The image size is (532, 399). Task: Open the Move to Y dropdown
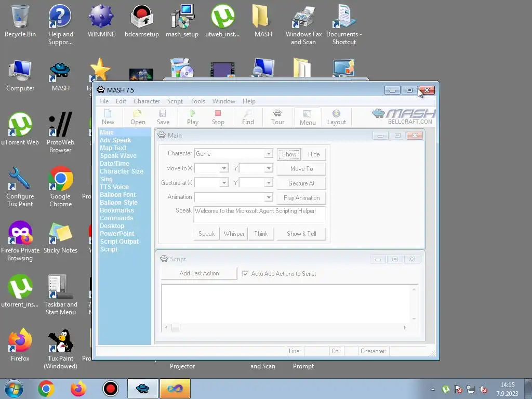pos(269,168)
